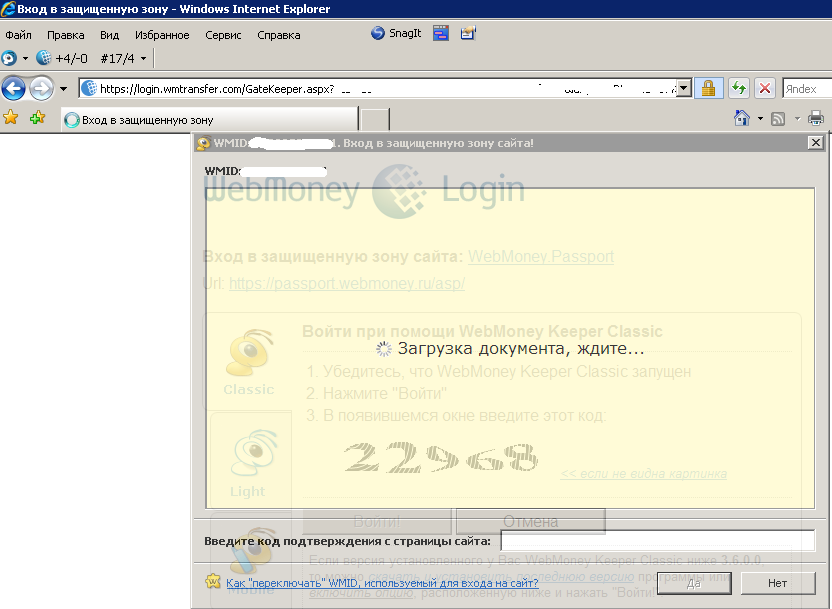Expand the address bar history dropdown
832x609 pixels.
(x=684, y=88)
